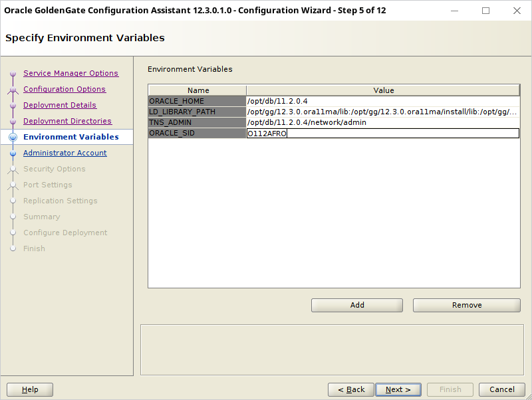
Task: Go back to previous wizard step
Action: pos(351,389)
